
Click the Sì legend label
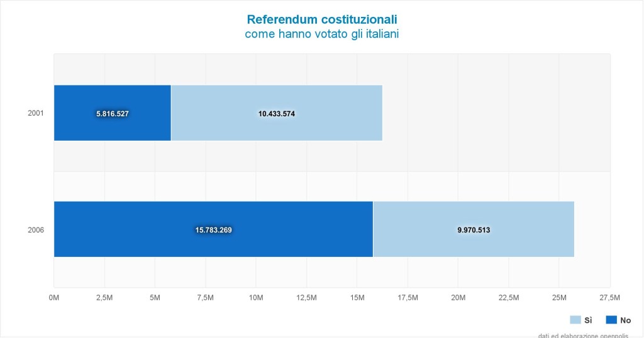pos(588,320)
